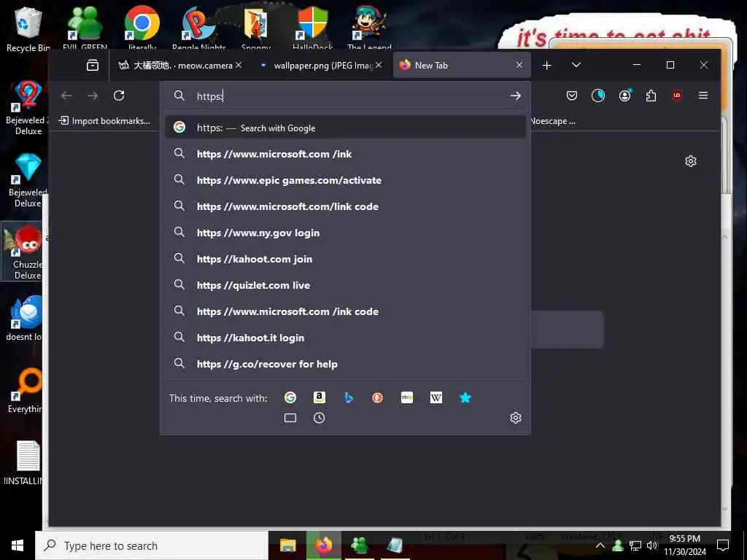Click the Type here to search box
Viewport: 747px width, 560px height.
[x=152, y=545]
